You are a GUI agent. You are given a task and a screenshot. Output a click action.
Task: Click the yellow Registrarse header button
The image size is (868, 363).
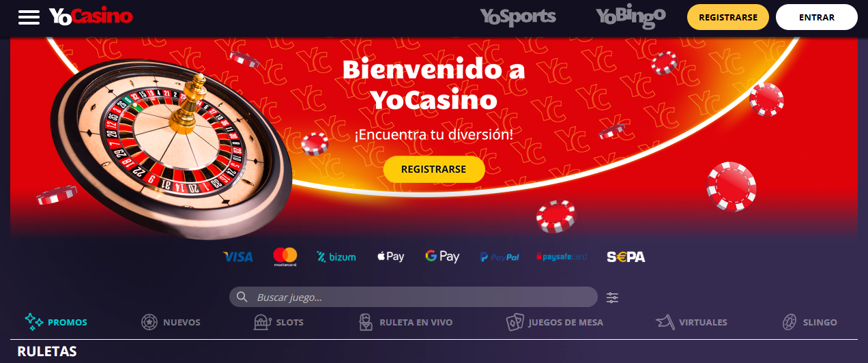(728, 17)
